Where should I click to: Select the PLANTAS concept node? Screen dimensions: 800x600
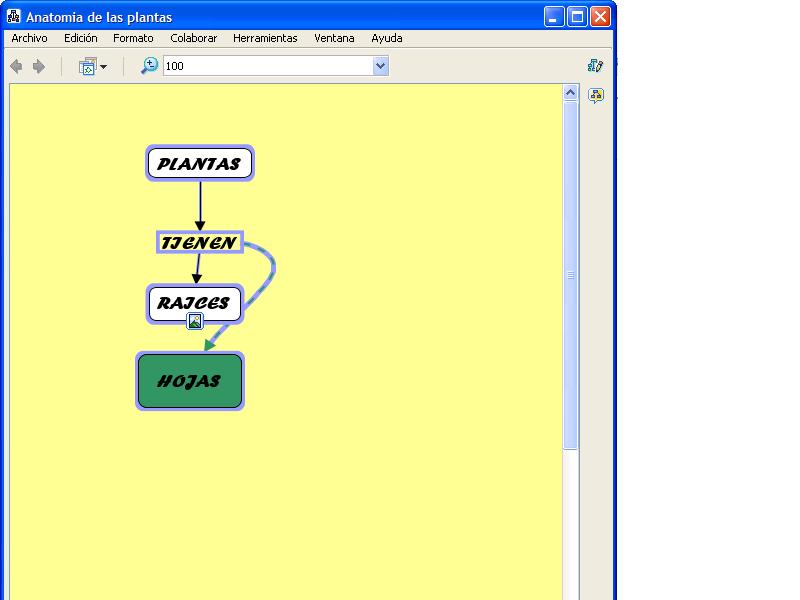point(200,164)
